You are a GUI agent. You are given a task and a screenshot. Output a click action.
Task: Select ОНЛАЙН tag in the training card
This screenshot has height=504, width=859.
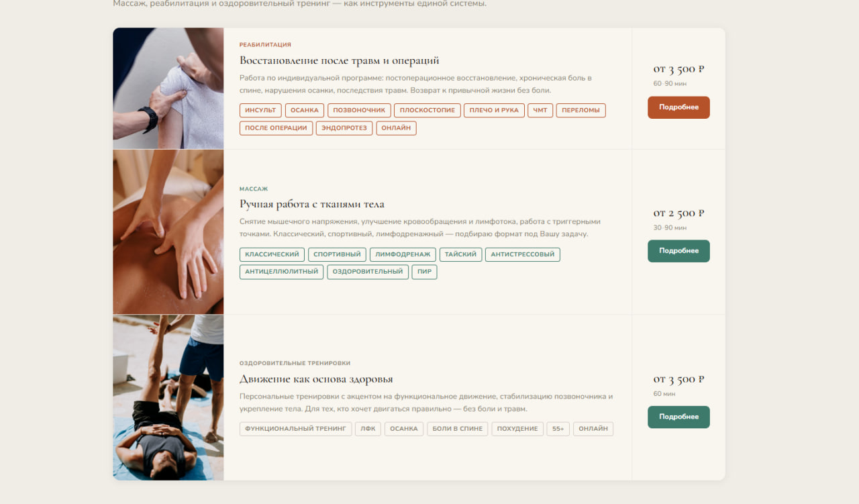click(x=593, y=429)
